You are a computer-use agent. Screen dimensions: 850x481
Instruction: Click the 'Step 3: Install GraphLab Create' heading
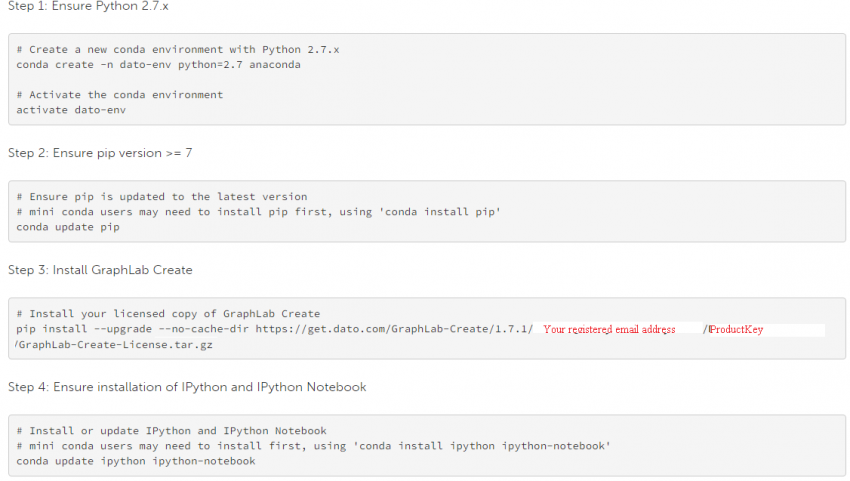pyautogui.click(x=100, y=270)
